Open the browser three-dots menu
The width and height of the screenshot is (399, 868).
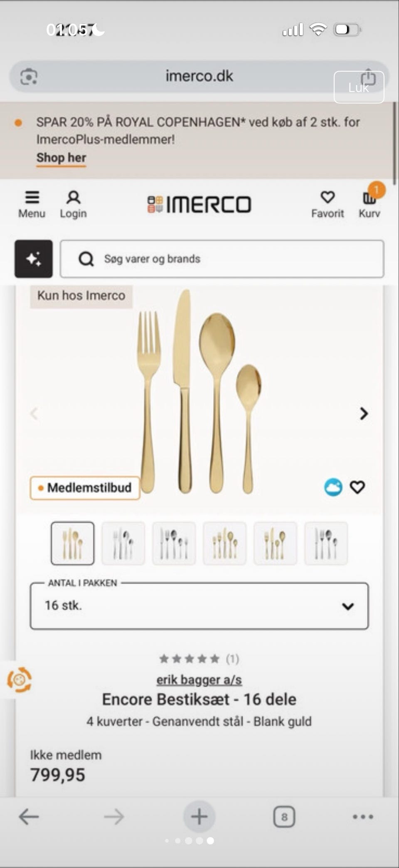pyautogui.click(x=363, y=817)
